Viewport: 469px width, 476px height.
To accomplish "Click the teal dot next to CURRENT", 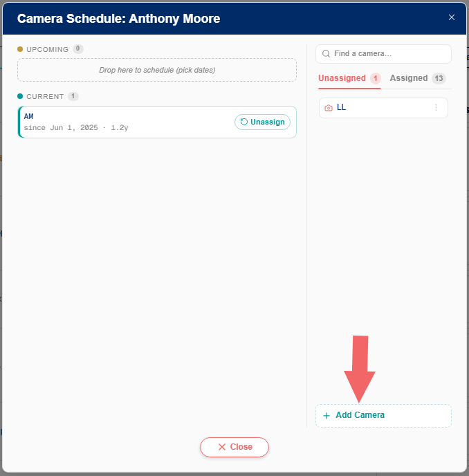I will pyautogui.click(x=20, y=96).
